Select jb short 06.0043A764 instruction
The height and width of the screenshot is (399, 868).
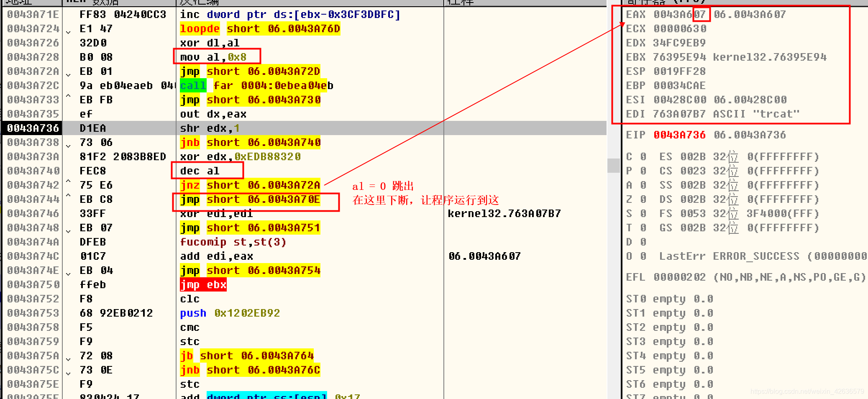[246, 356]
